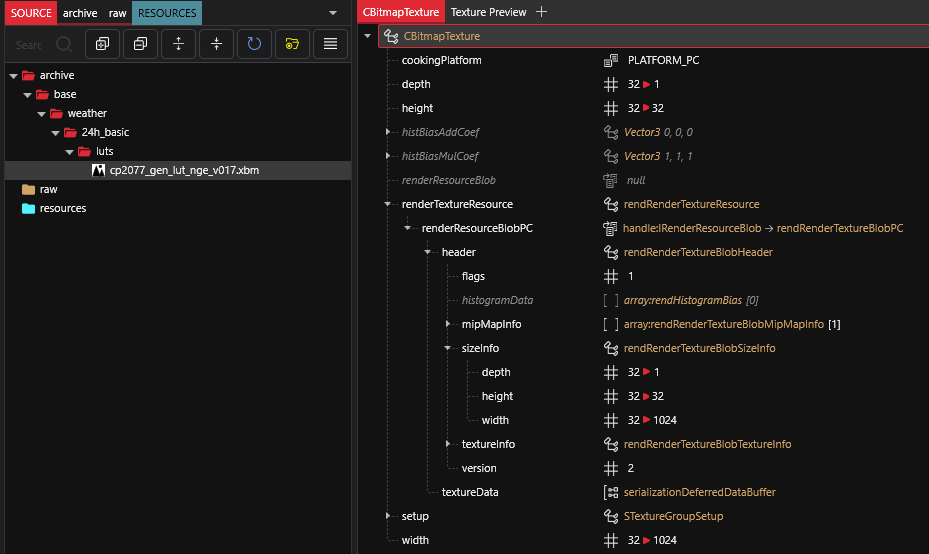Viewport: 929px width, 554px height.
Task: Select cp2077_gen_lut_nge_v017.xbm file
Action: click(x=184, y=170)
